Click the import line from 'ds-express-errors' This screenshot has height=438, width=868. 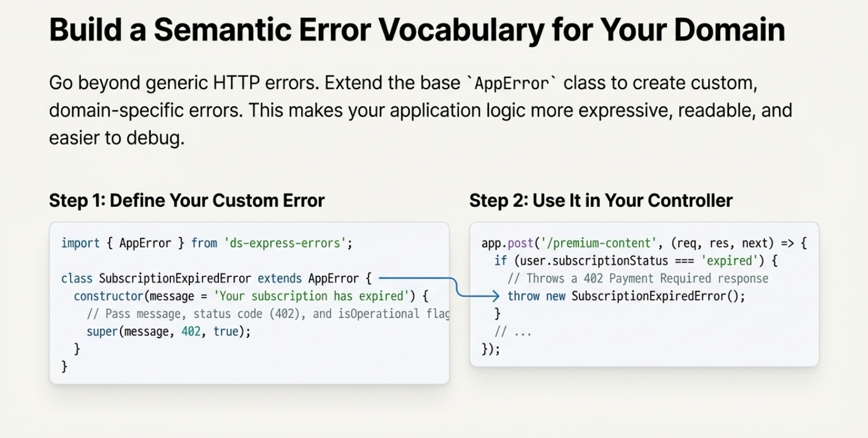[207, 243]
